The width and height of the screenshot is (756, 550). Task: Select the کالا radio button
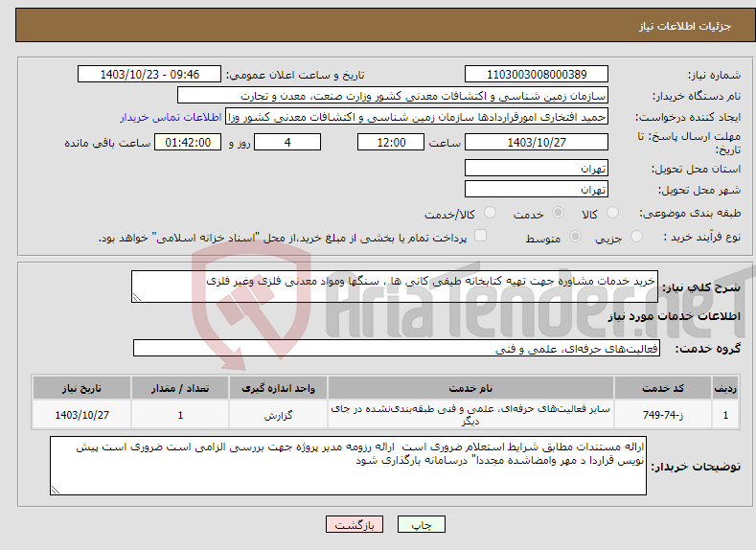[612, 213]
